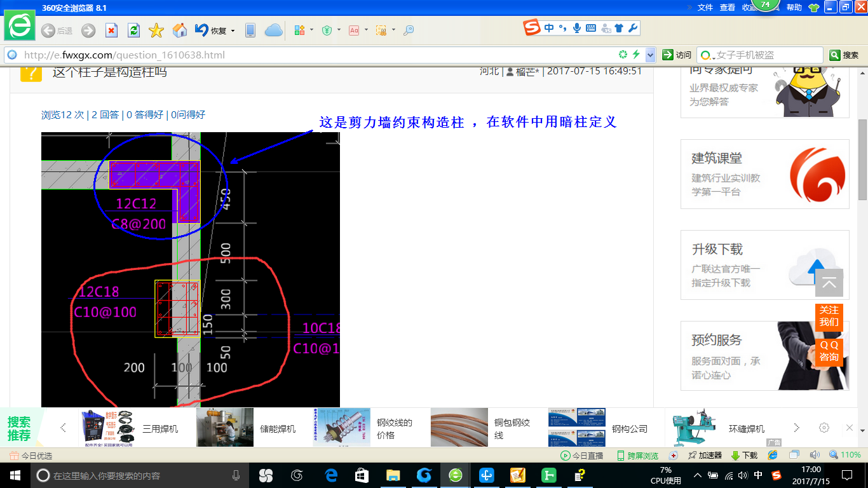Click the 2 回答 link
This screenshot has width=868, height=488.
[105, 115]
